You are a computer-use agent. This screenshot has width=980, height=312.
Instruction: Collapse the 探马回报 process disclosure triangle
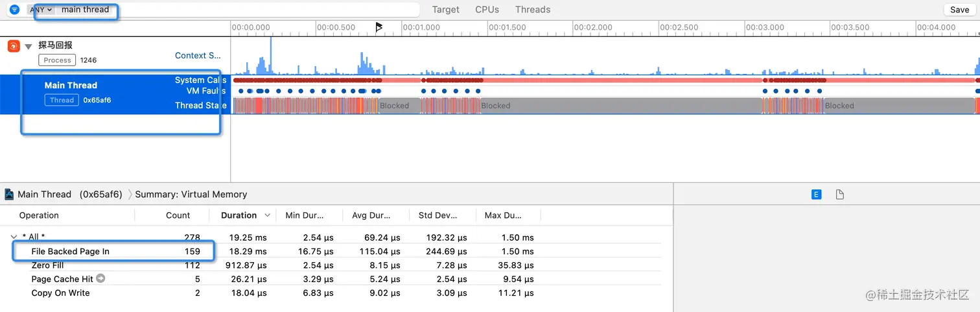[x=29, y=46]
